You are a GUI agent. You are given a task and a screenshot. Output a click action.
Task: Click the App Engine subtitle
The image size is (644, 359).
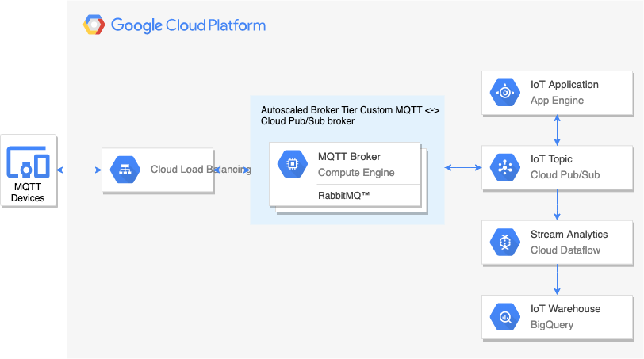click(557, 101)
